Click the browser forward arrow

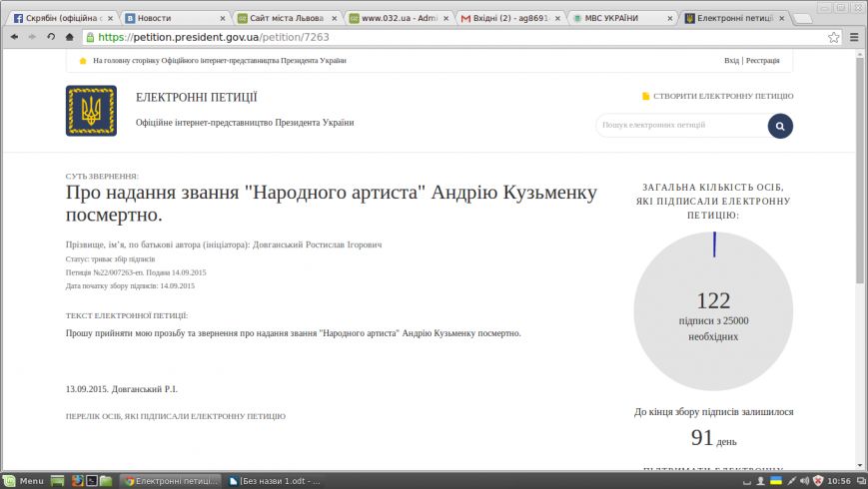point(32,37)
